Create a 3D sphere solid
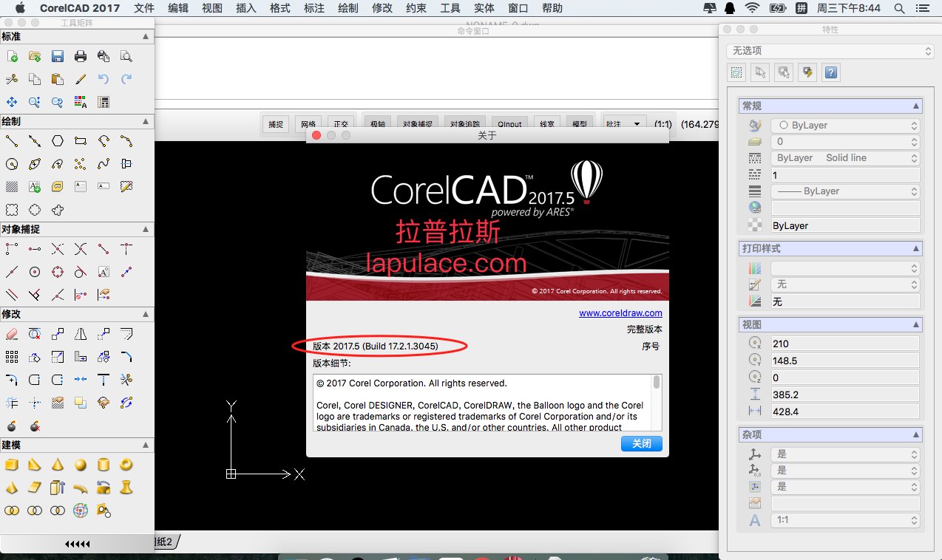The height and width of the screenshot is (560, 942). pos(81,465)
